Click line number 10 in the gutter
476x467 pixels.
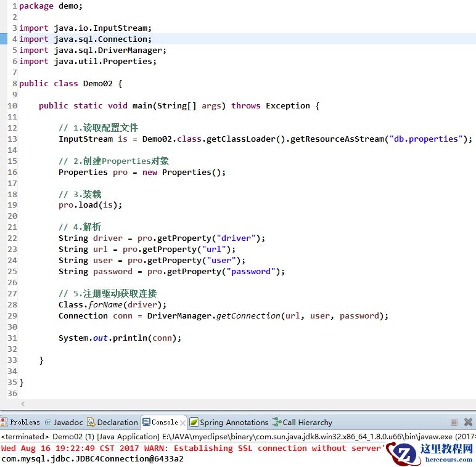[x=12, y=105]
